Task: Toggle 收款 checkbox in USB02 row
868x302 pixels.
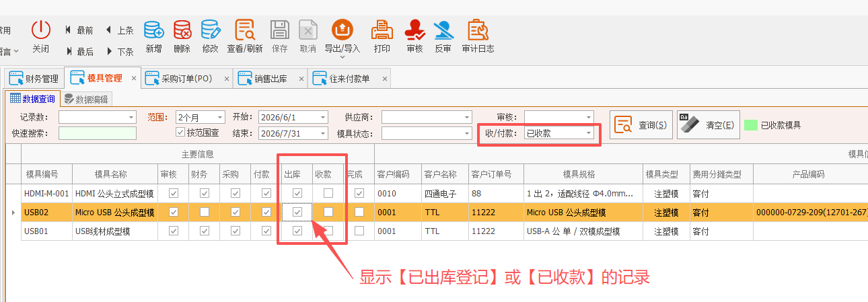Action: [x=328, y=212]
